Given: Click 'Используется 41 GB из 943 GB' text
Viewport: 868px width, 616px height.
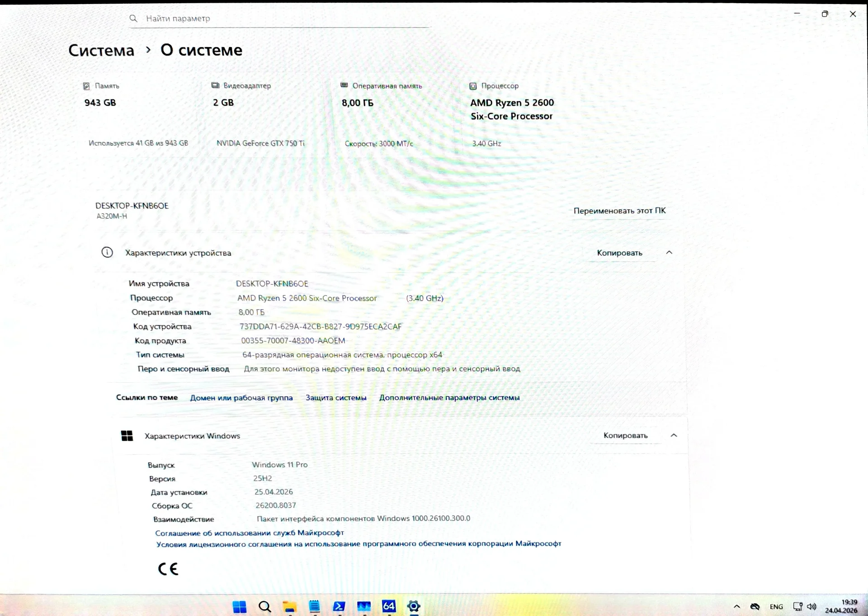Looking at the screenshot, I should coord(138,143).
